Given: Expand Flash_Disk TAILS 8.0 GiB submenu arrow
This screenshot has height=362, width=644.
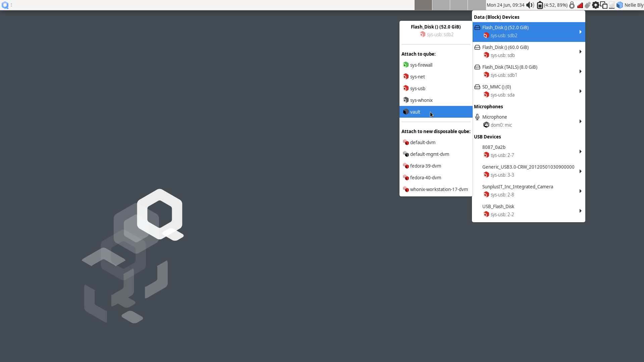Looking at the screenshot, I should (580, 71).
